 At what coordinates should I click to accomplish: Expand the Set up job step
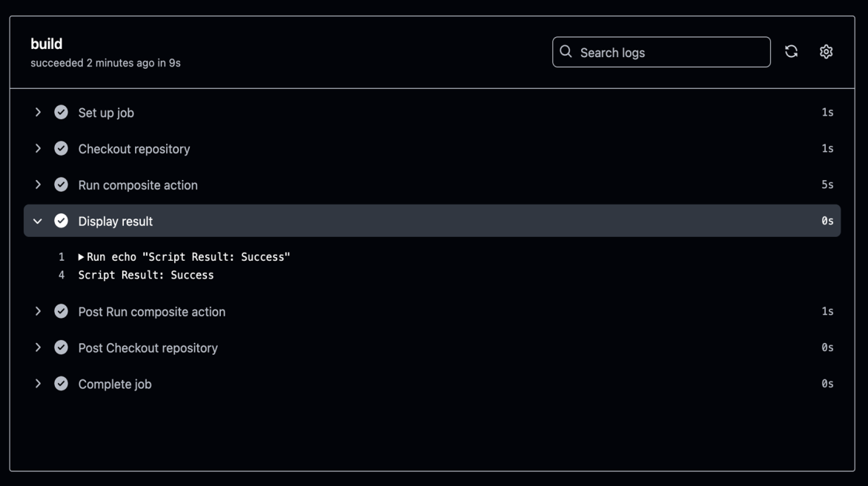[38, 113]
